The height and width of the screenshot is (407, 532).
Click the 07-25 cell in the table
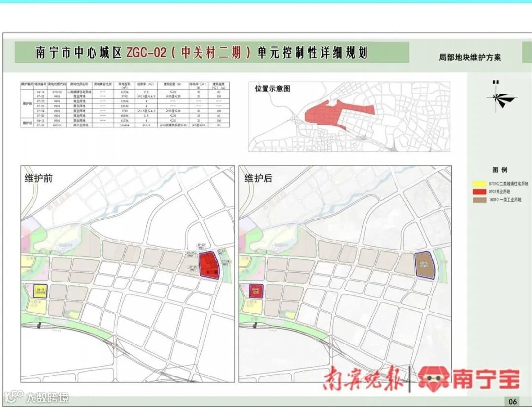click(x=40, y=116)
